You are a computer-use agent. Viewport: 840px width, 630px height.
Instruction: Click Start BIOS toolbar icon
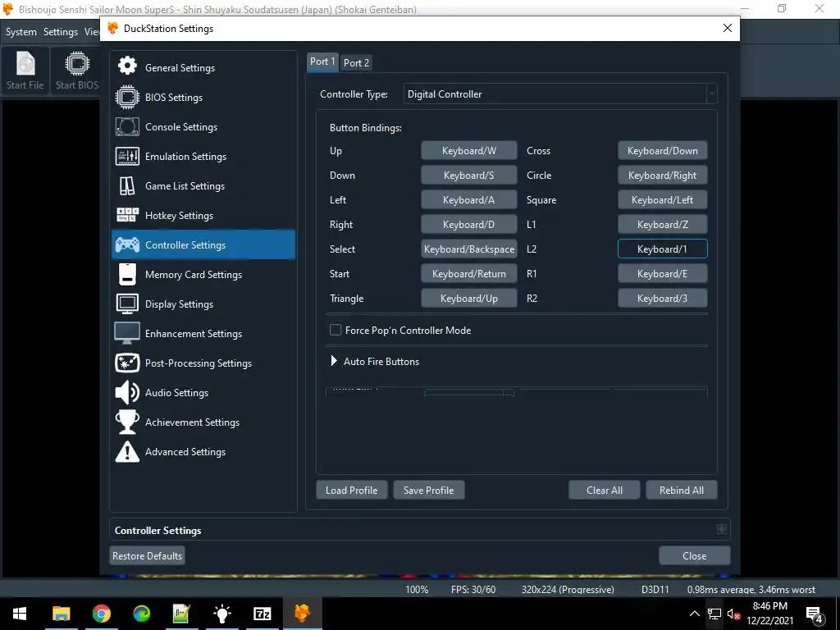[x=77, y=71]
